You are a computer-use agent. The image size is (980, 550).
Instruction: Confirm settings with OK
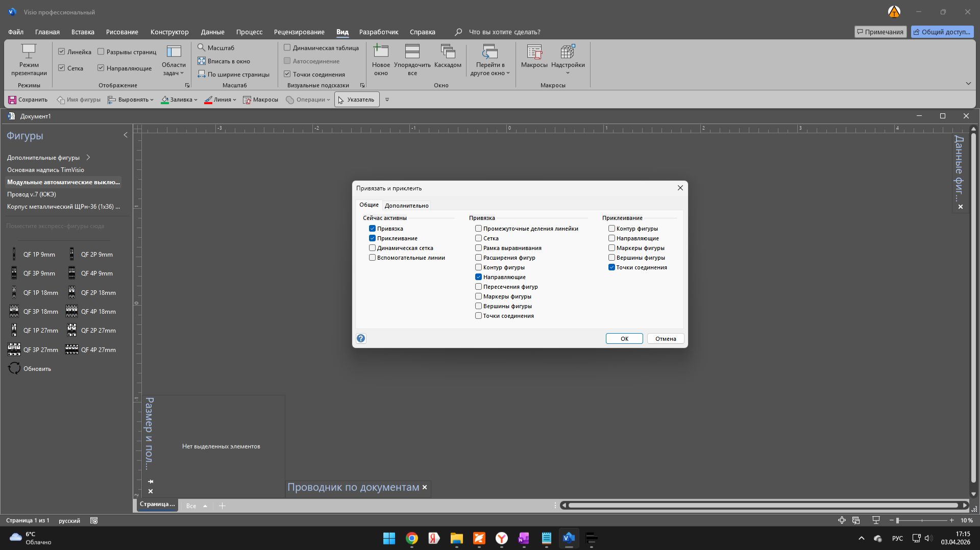pyautogui.click(x=624, y=338)
